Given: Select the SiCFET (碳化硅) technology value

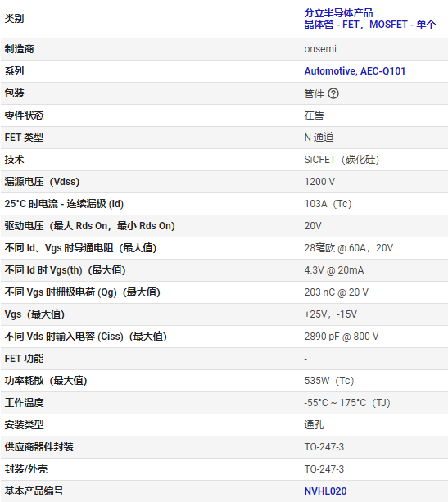Looking at the screenshot, I should pos(342,160).
